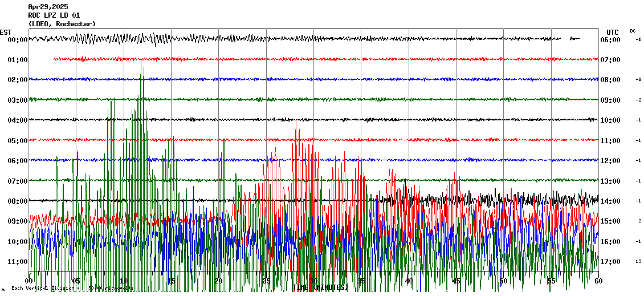Click the TIME (MINUTES) axis title
This screenshot has height=296, width=644.
point(320,287)
